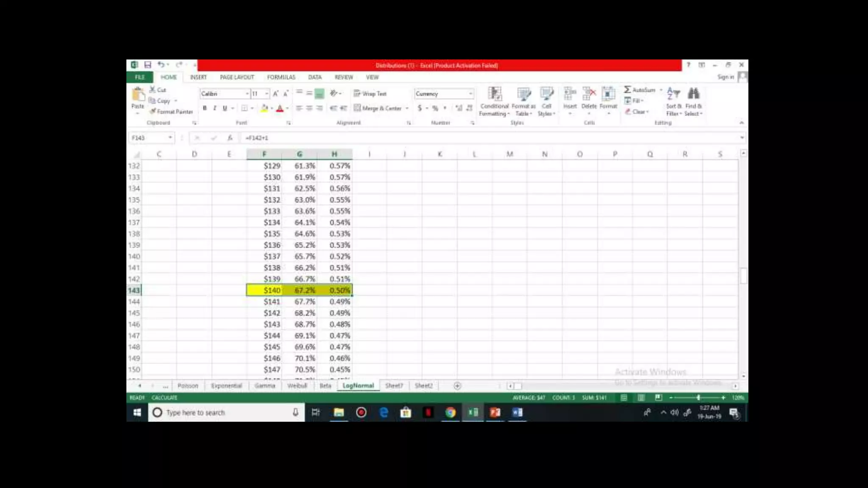Switch to the Weibull sheet tab
Image resolution: width=868 pixels, height=488 pixels.
tap(297, 385)
